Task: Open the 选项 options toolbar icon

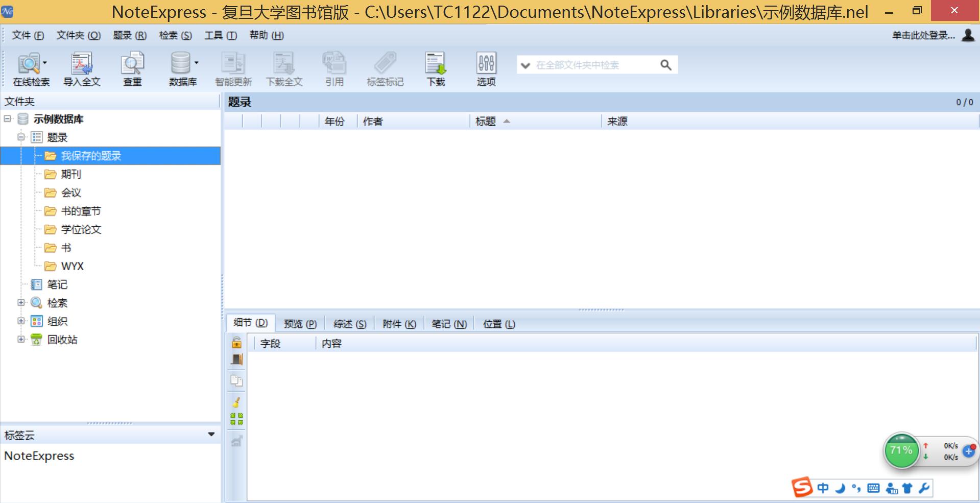Action: (x=486, y=69)
